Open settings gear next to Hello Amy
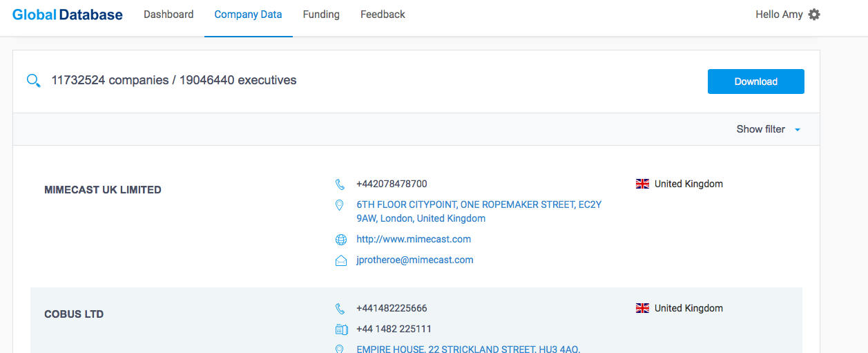 click(x=814, y=15)
